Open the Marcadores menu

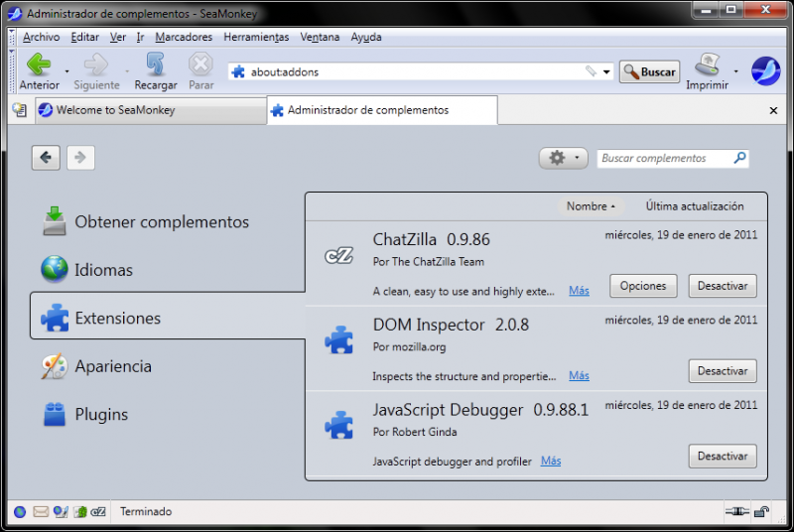pyautogui.click(x=184, y=37)
